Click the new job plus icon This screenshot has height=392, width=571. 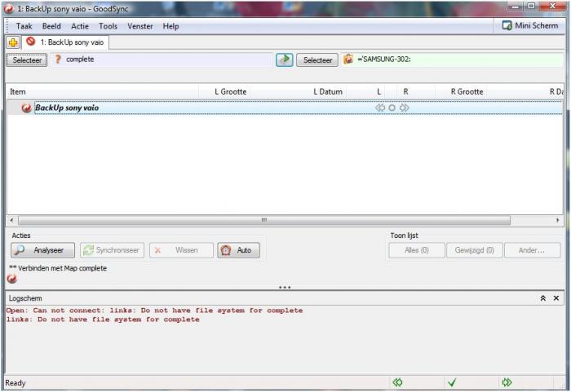pos(13,42)
